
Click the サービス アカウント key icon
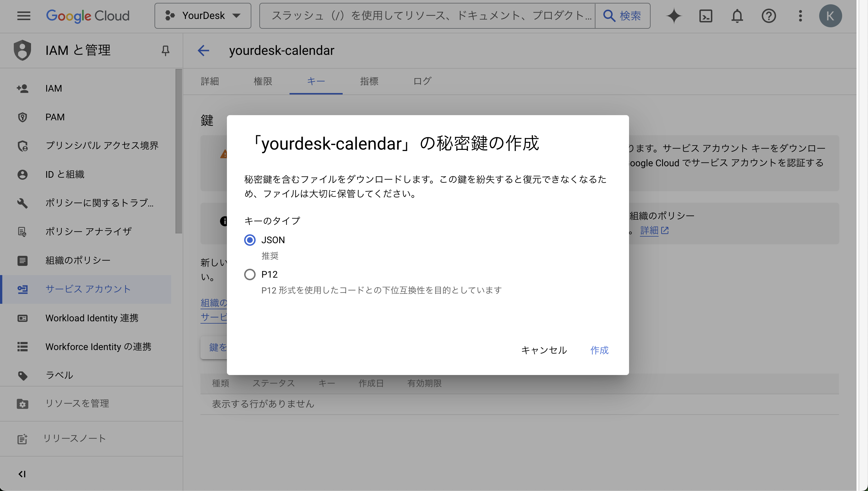coord(23,289)
